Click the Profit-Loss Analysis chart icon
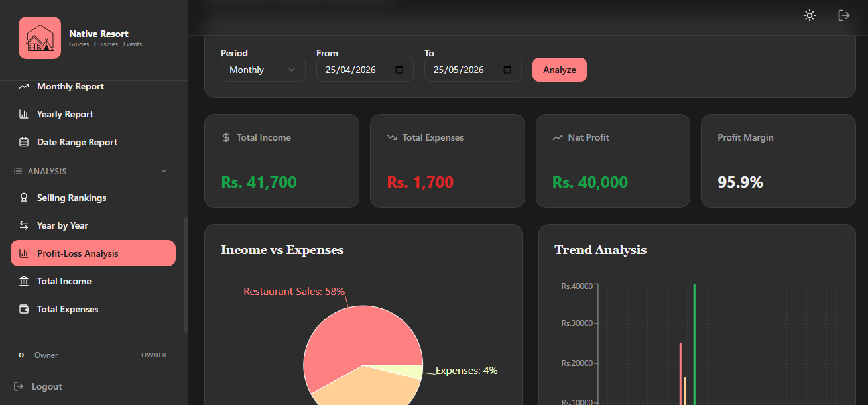The image size is (868, 405). [x=24, y=253]
